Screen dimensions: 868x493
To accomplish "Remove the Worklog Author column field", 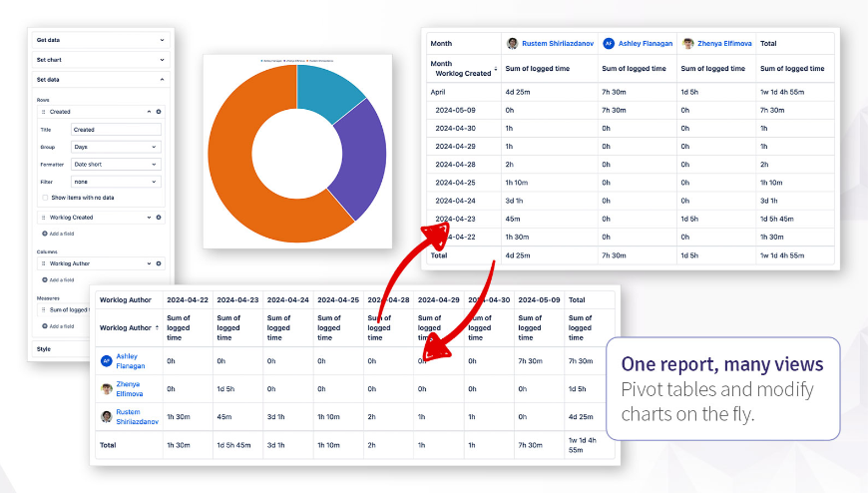I will click(x=159, y=263).
